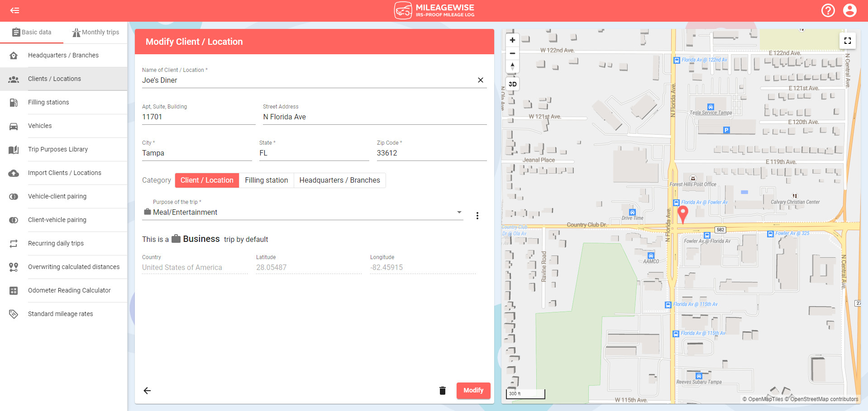
Task: Switch to the Basic data tab
Action: click(32, 32)
